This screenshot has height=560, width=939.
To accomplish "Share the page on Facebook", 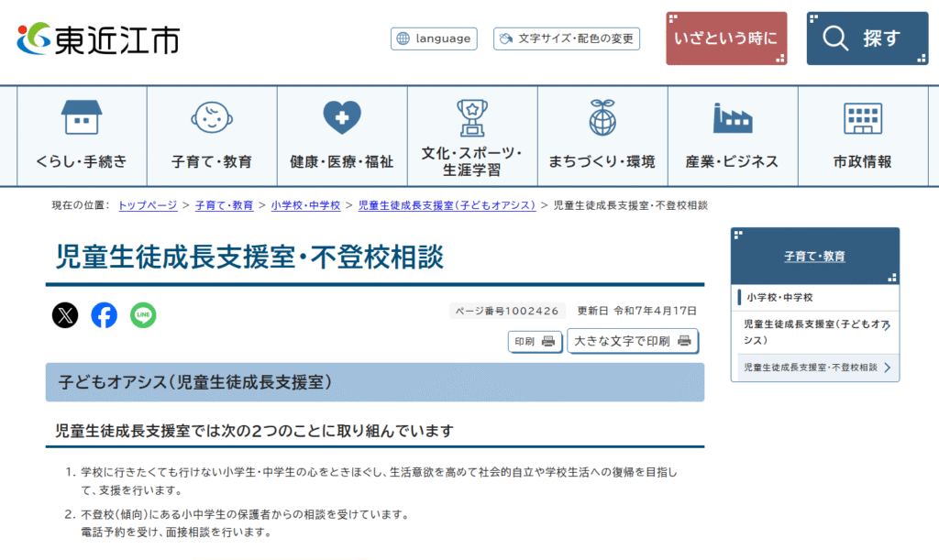I will 104,315.
